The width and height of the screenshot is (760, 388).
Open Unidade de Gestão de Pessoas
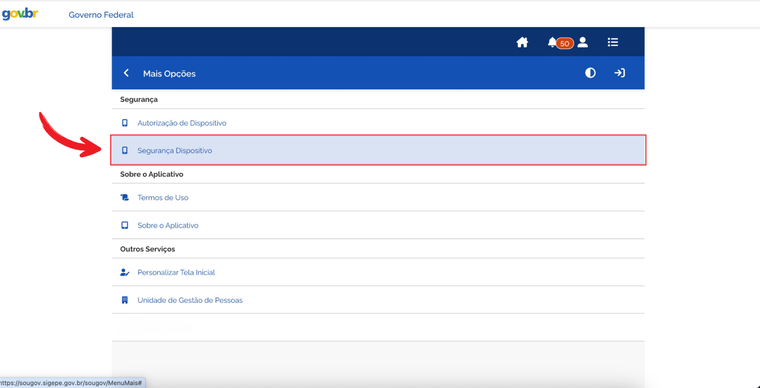pos(378,300)
